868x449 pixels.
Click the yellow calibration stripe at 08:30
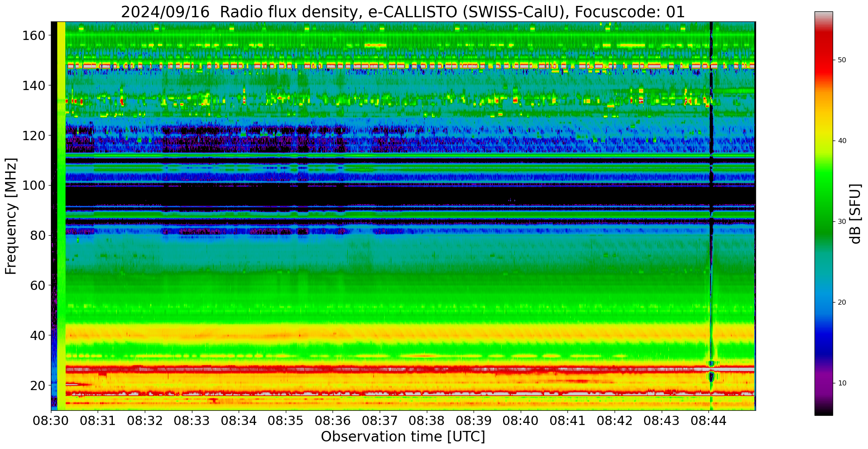click(x=61, y=216)
